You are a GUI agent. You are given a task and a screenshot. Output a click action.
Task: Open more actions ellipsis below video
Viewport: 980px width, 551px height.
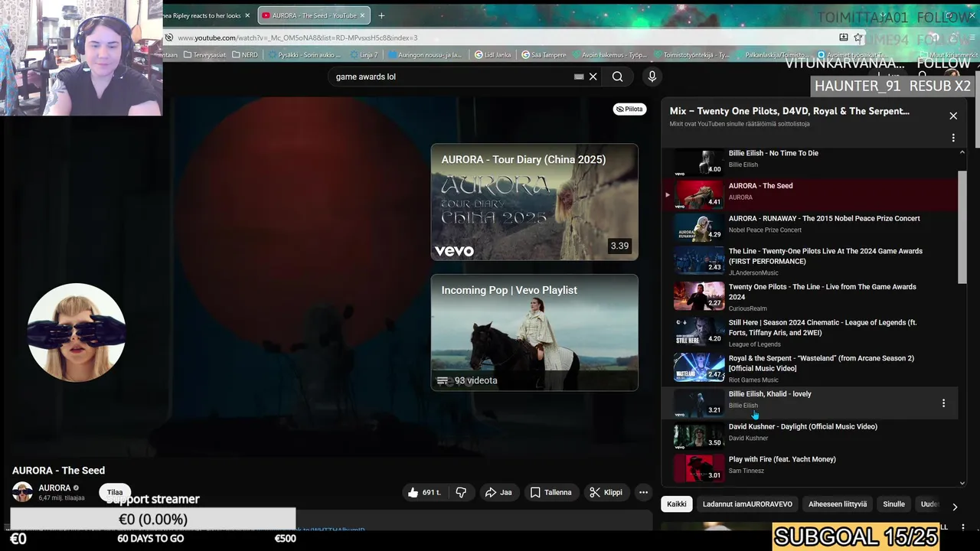[x=643, y=492]
